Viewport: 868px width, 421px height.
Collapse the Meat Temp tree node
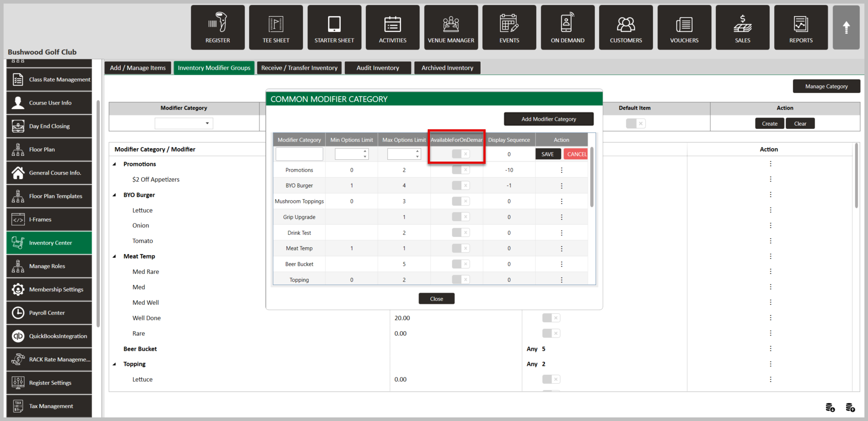click(x=114, y=257)
